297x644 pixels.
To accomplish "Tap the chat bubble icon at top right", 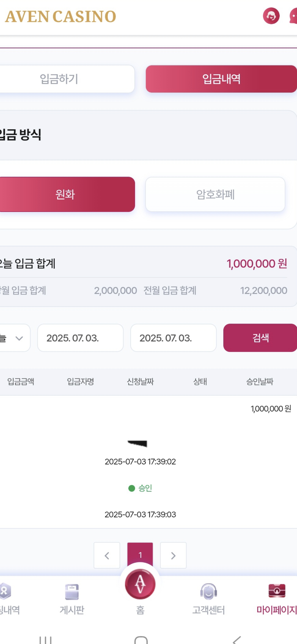I will click(x=293, y=16).
